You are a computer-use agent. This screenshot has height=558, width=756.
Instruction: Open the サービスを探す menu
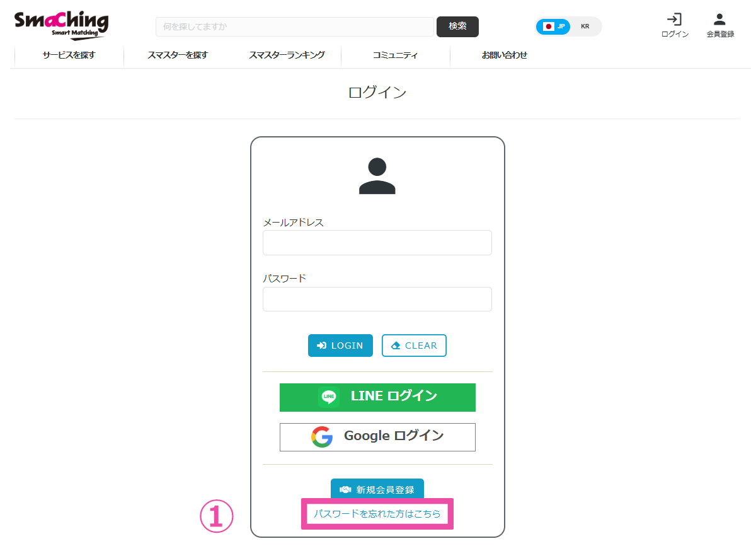[x=68, y=56]
